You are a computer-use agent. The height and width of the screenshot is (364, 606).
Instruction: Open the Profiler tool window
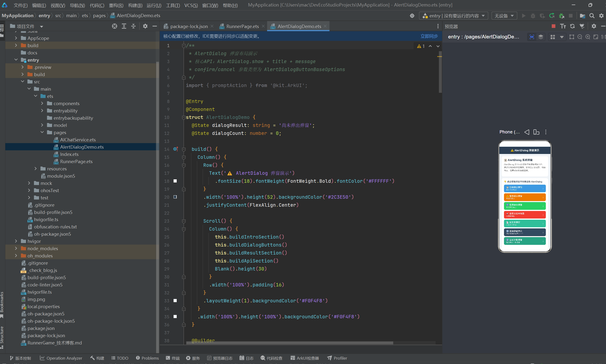[337, 358]
